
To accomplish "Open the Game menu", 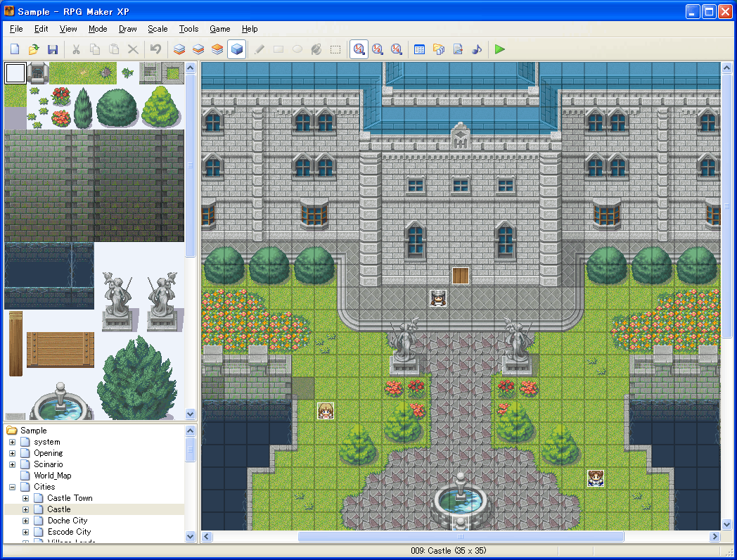I will tap(219, 29).
